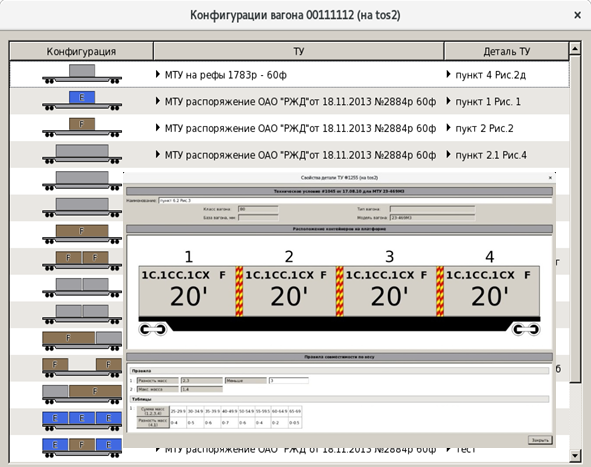Select the two brown F F containers configuration
Viewport: 591px width, 467px height.
[x=82, y=261]
